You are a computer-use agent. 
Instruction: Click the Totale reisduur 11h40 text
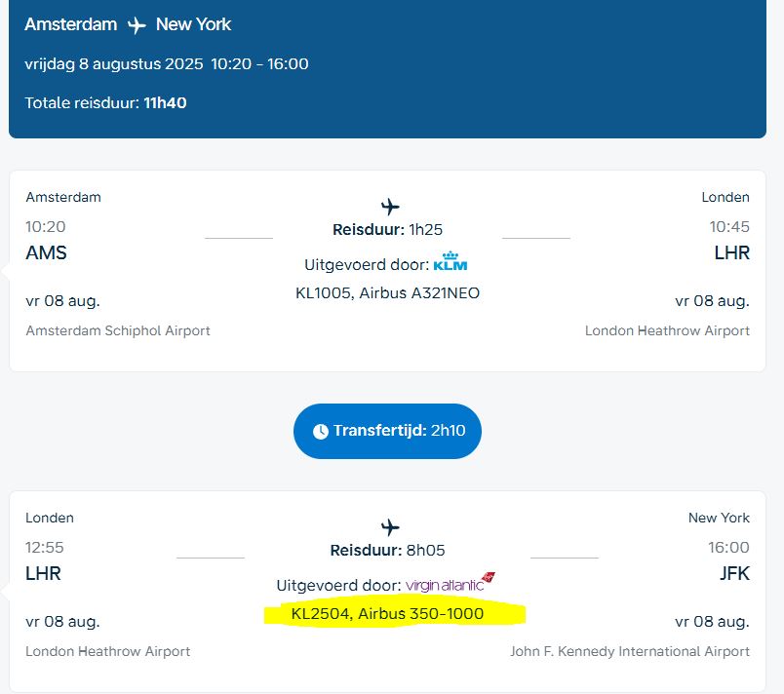(x=105, y=102)
